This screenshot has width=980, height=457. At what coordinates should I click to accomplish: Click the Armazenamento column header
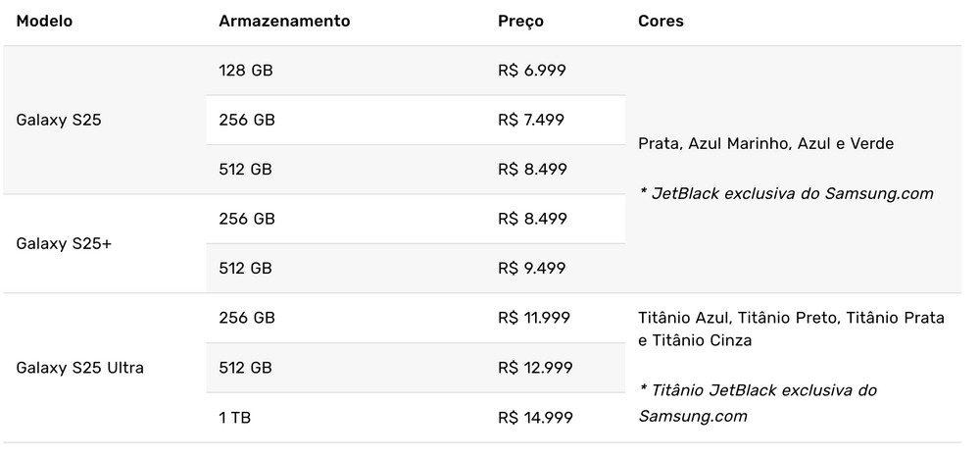(284, 21)
